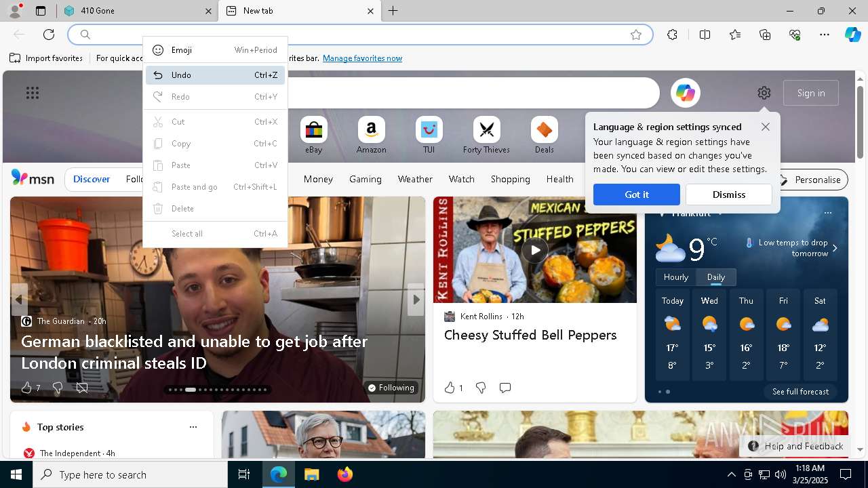
Task: Open the eBay quick link
Action: 313,135
